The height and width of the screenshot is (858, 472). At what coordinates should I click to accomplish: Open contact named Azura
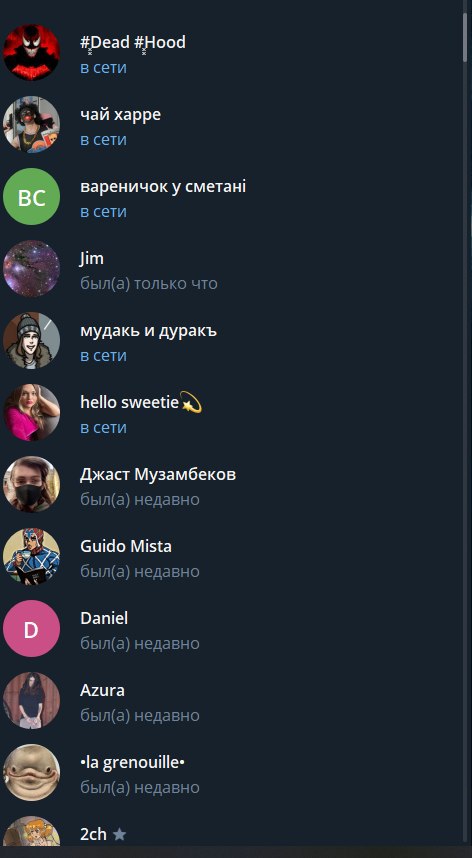231,700
